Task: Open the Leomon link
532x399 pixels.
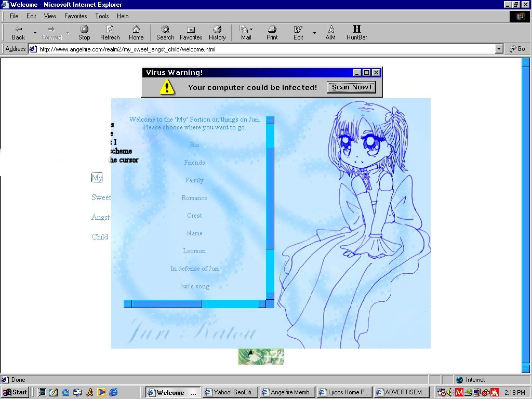Action: point(194,251)
